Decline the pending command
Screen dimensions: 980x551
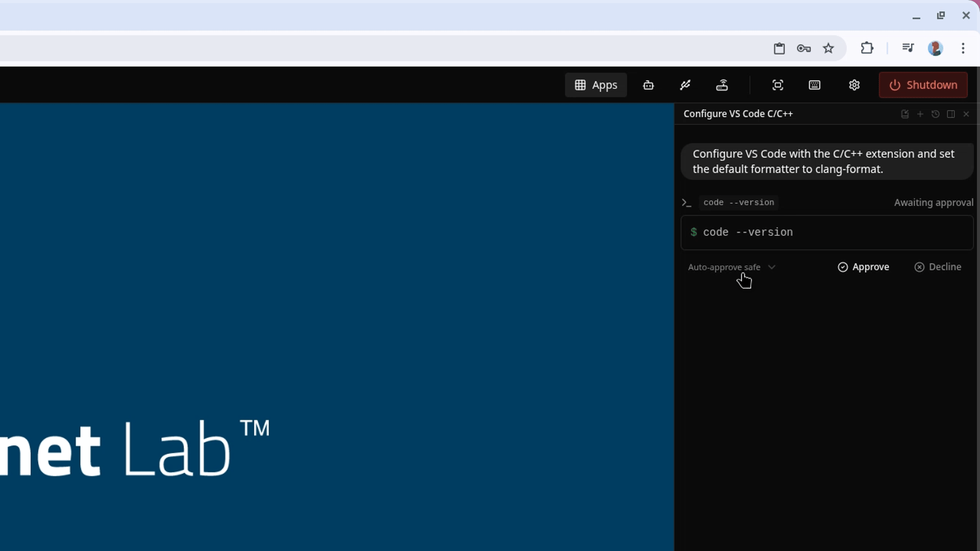point(938,267)
